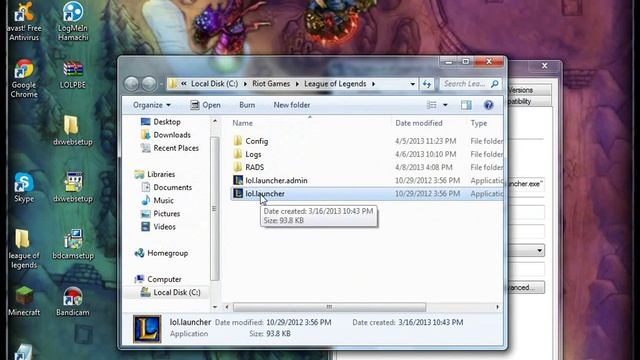Open Documents library in navigation pane

click(x=166, y=187)
